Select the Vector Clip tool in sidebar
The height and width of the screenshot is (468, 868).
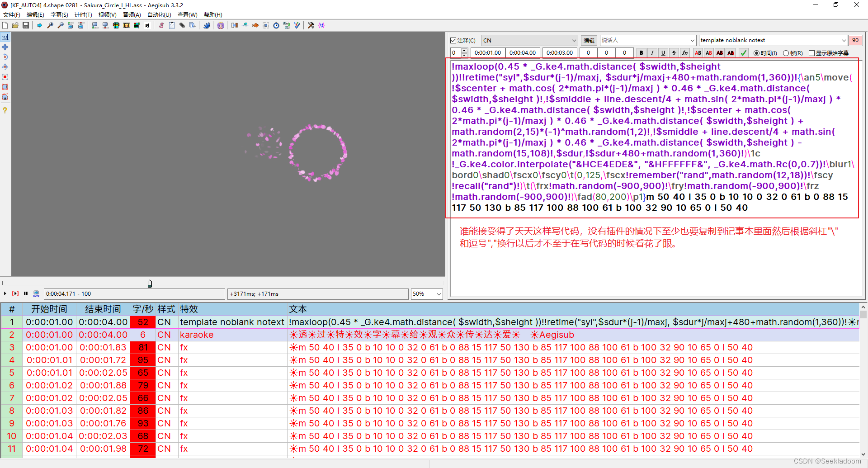[x=5, y=97]
